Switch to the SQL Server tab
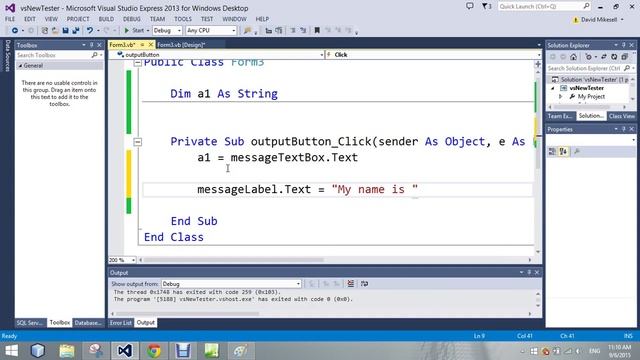640x360 pixels. [x=29, y=323]
